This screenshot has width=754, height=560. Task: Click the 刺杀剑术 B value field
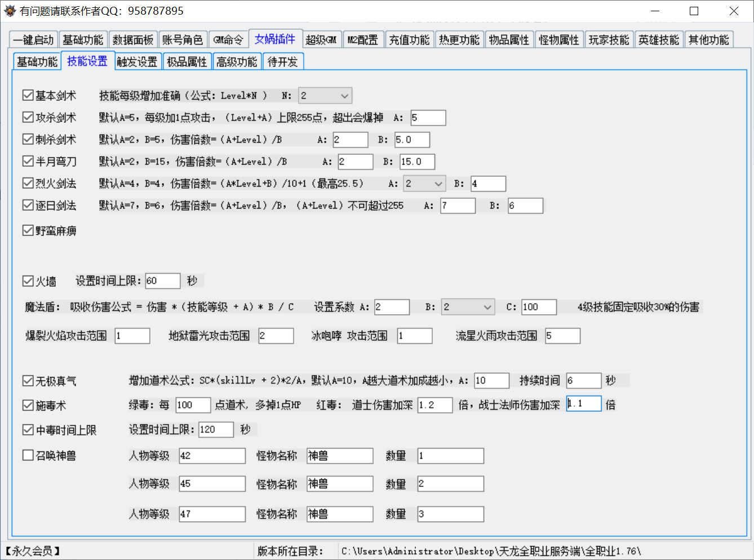412,140
